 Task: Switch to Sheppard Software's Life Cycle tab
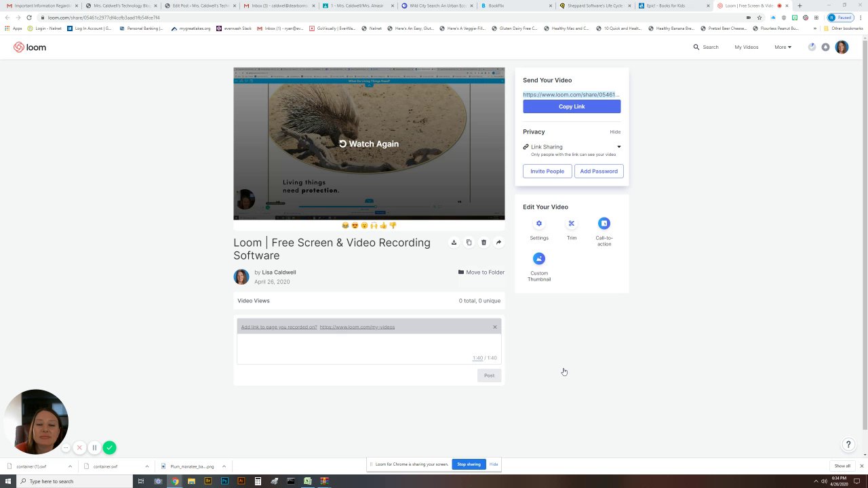click(x=595, y=5)
